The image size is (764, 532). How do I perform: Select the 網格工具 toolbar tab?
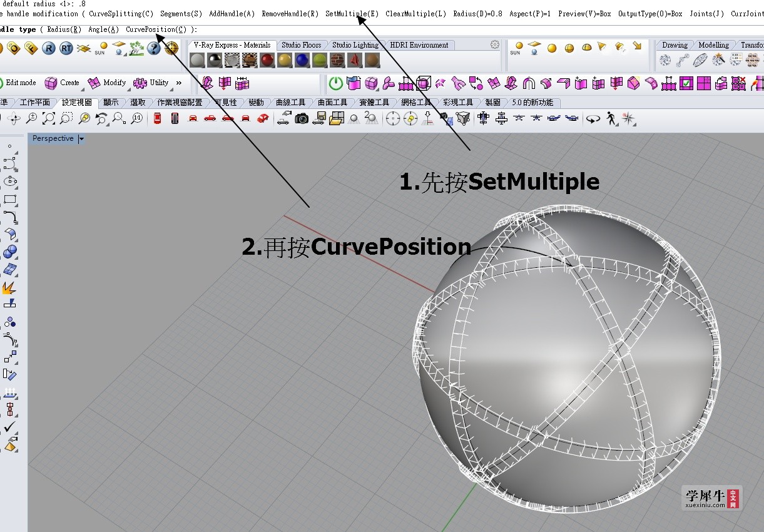pyautogui.click(x=415, y=102)
